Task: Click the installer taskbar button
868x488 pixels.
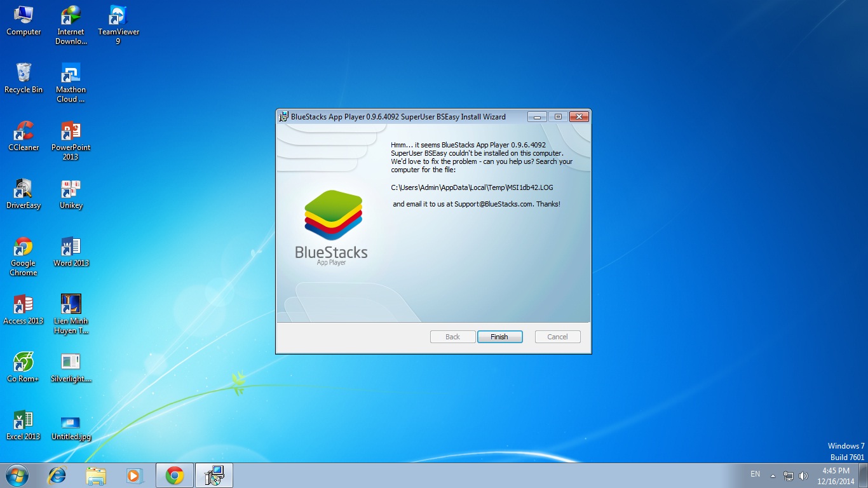Action: (214, 475)
